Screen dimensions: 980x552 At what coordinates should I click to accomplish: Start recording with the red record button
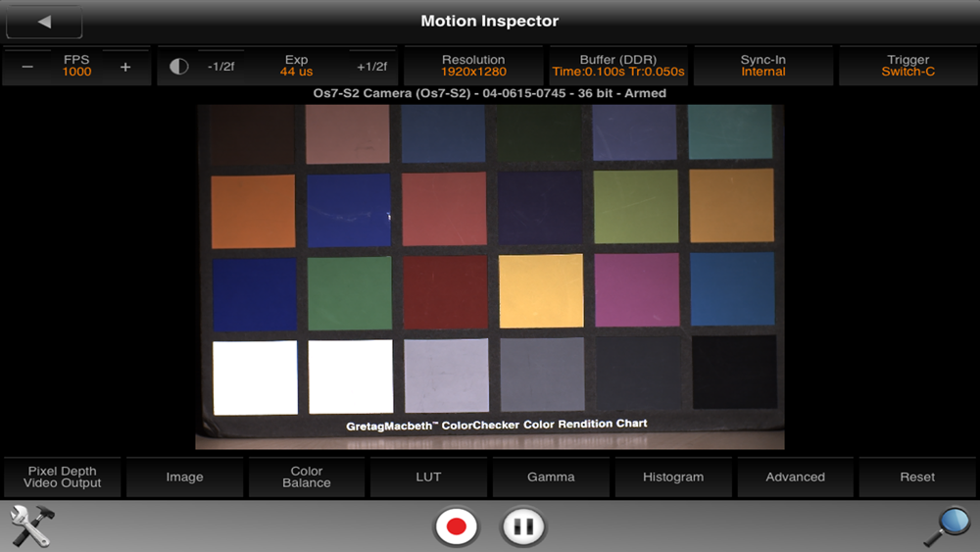coord(457,527)
